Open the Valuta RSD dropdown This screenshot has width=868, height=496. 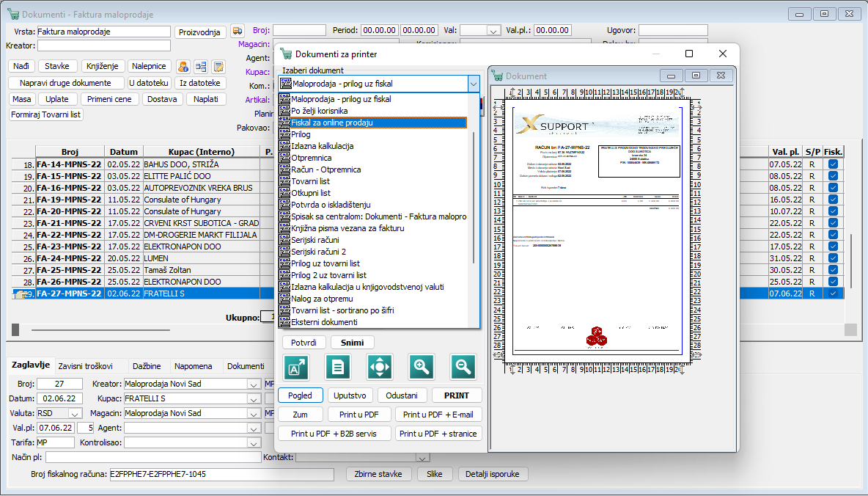point(74,413)
